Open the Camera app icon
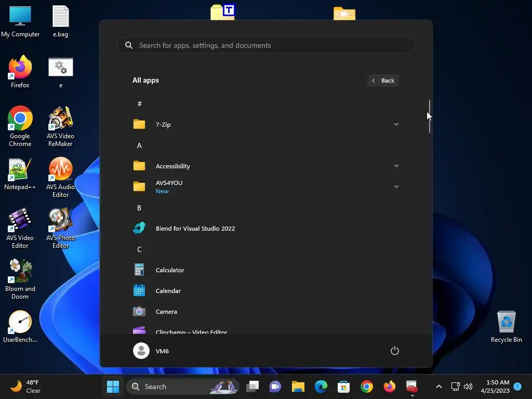The width and height of the screenshot is (532, 399). point(139,312)
